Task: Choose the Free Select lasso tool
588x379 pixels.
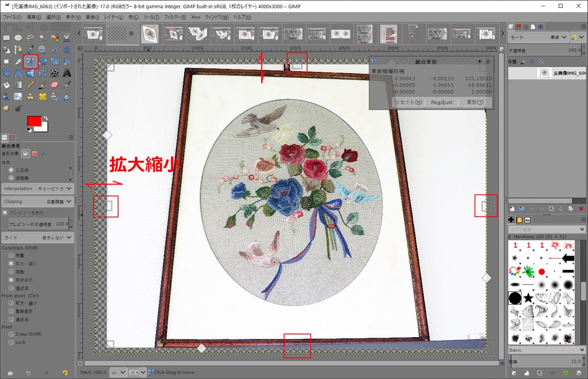Action: click(30, 37)
